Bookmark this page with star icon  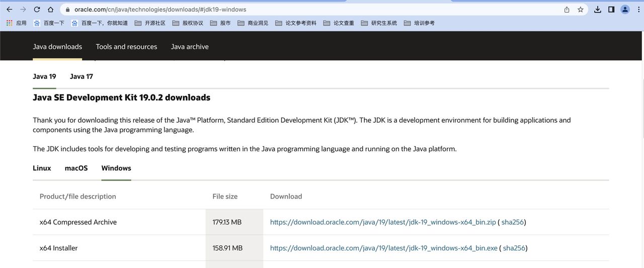(580, 10)
